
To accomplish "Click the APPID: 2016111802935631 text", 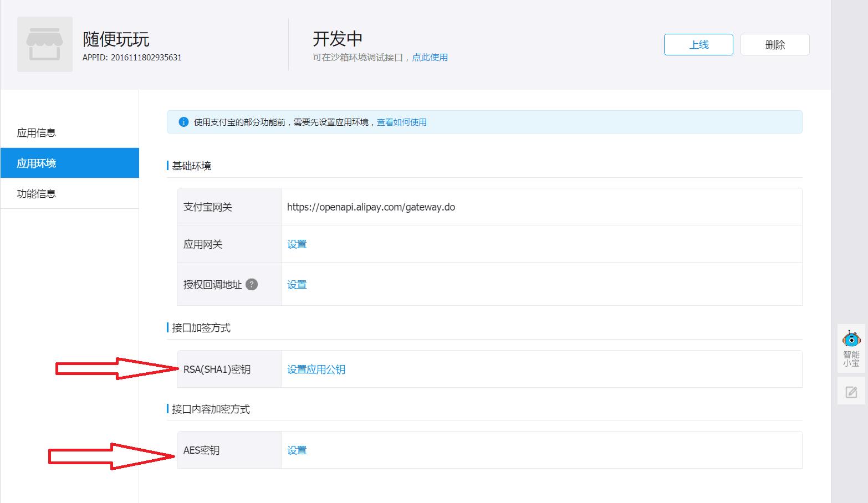I will pyautogui.click(x=132, y=57).
